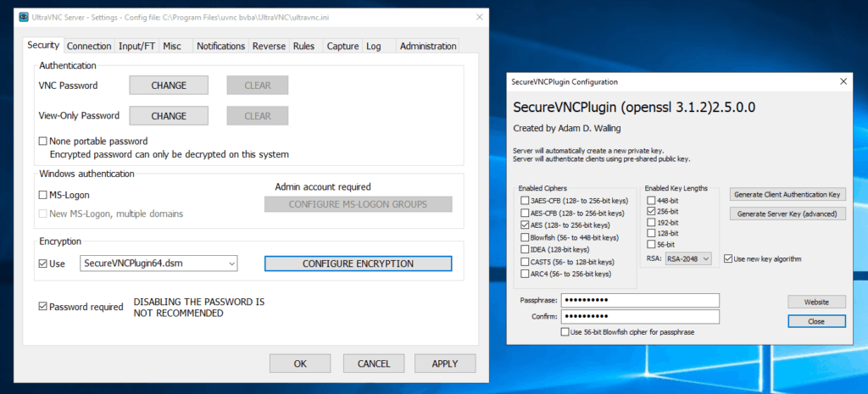Open the Notifications tab
Screen dimensions: 868x394
tap(221, 47)
